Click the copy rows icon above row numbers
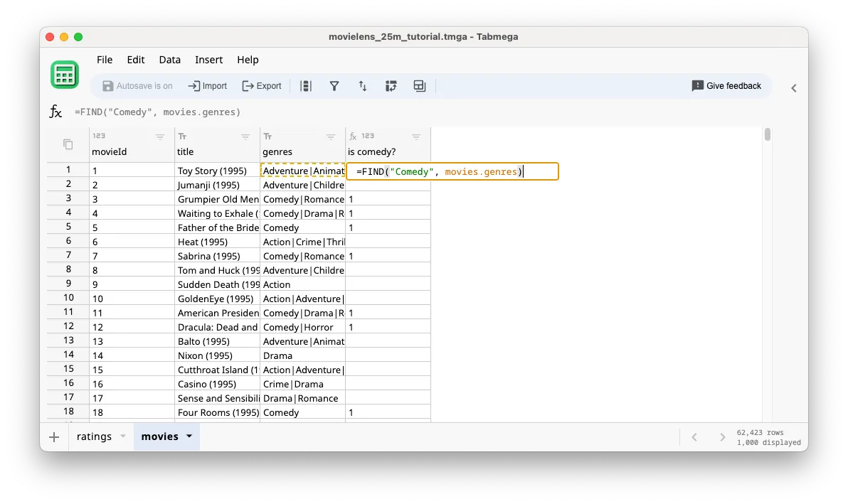This screenshot has width=848, height=504. (66, 143)
